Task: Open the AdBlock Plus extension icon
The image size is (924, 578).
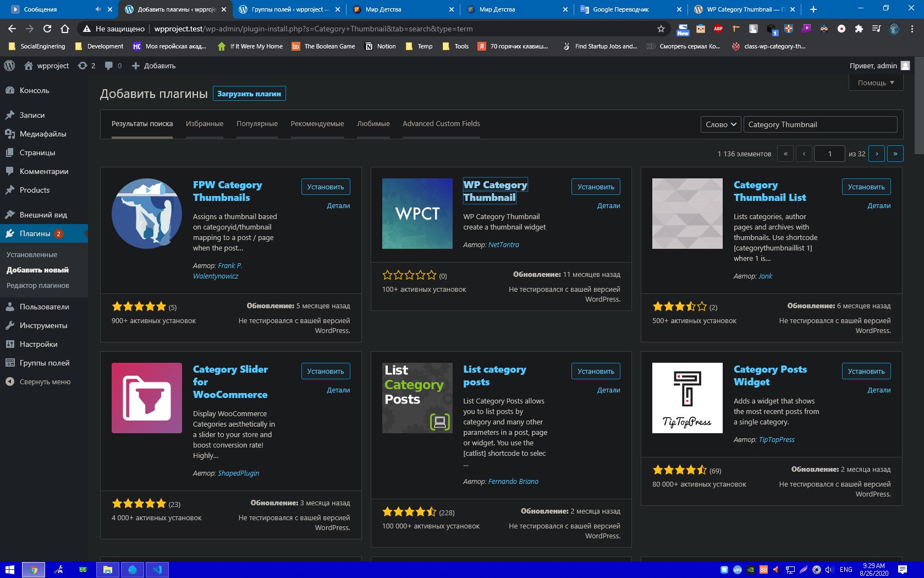Action: [x=718, y=29]
